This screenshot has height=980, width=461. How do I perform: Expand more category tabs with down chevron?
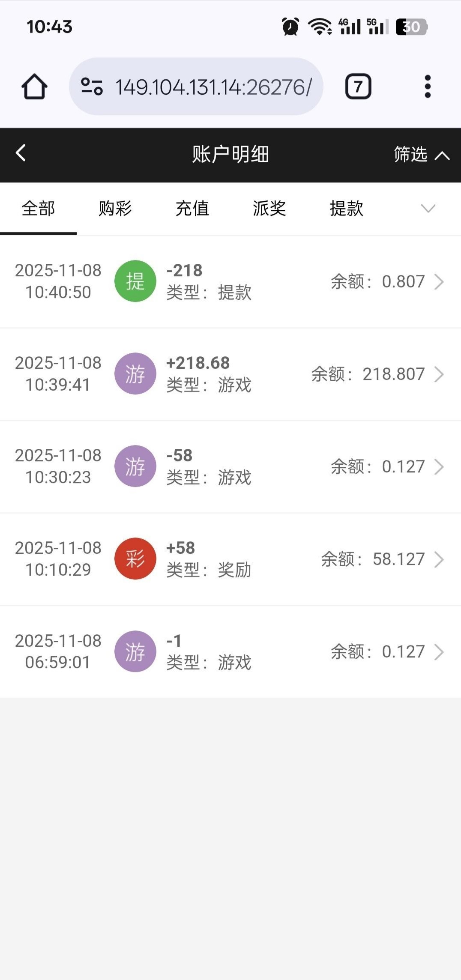(428, 209)
